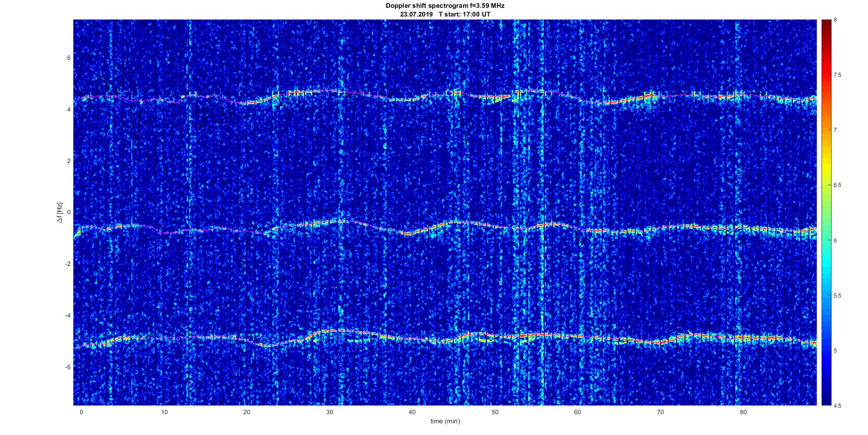Click the y-axis tick label '4'
The height and width of the screenshot is (435, 868).
tap(69, 110)
